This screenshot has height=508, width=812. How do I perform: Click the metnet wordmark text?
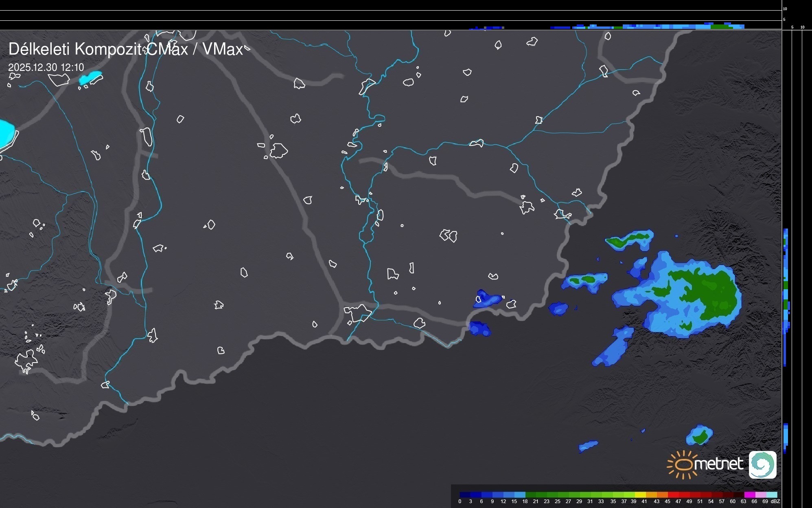pyautogui.click(x=718, y=464)
